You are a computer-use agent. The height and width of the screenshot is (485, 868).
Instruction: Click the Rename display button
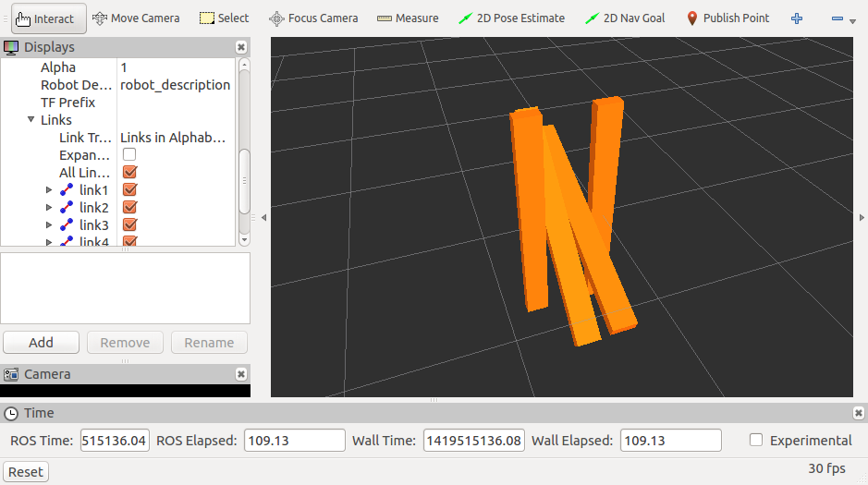click(209, 343)
